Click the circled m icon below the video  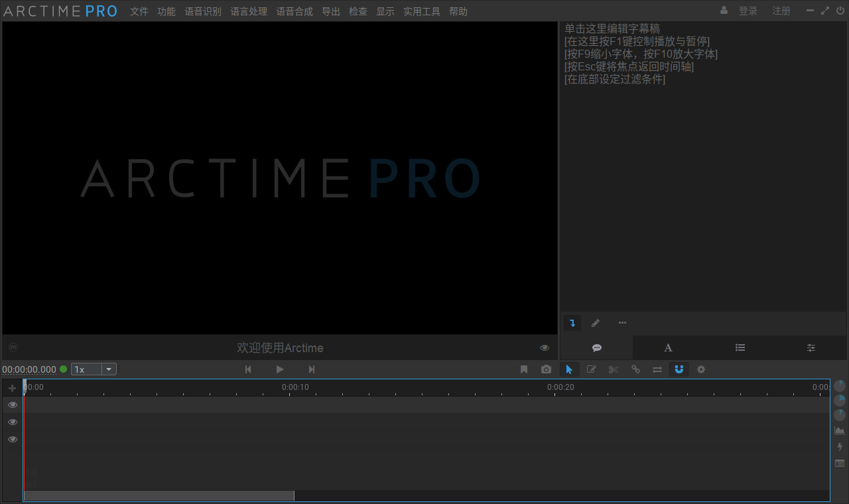tap(13, 347)
